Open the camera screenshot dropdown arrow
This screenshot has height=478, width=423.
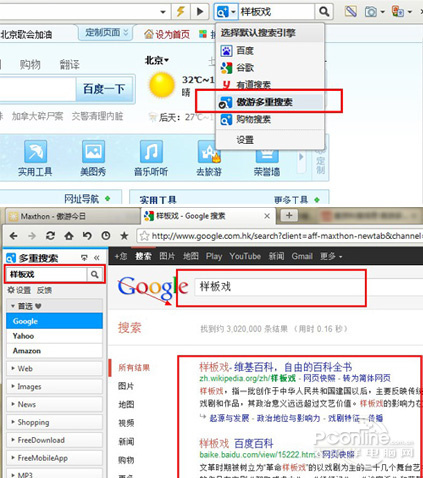pos(382,12)
